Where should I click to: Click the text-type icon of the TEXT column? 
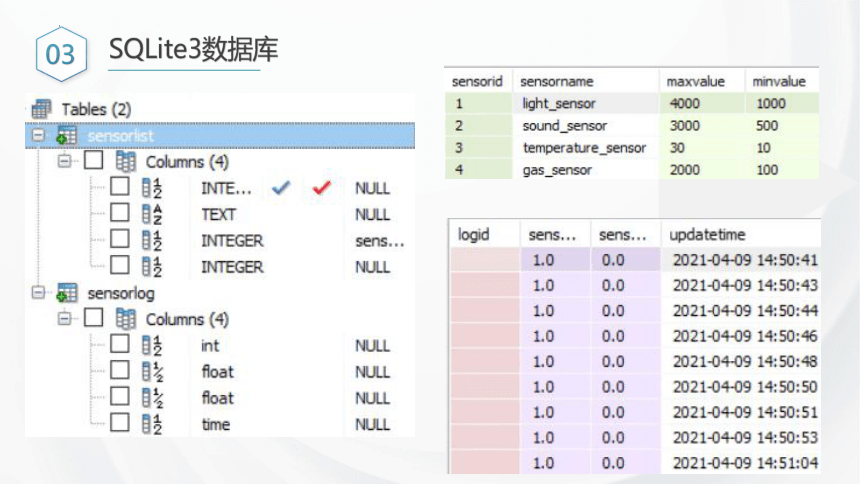151,214
